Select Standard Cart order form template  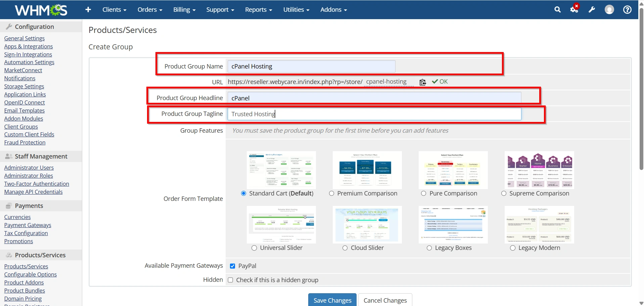(x=244, y=193)
